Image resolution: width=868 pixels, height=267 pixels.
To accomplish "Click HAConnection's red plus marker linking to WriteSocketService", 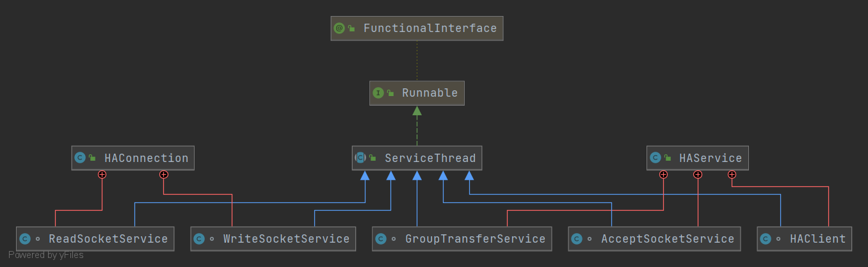I will (164, 174).
